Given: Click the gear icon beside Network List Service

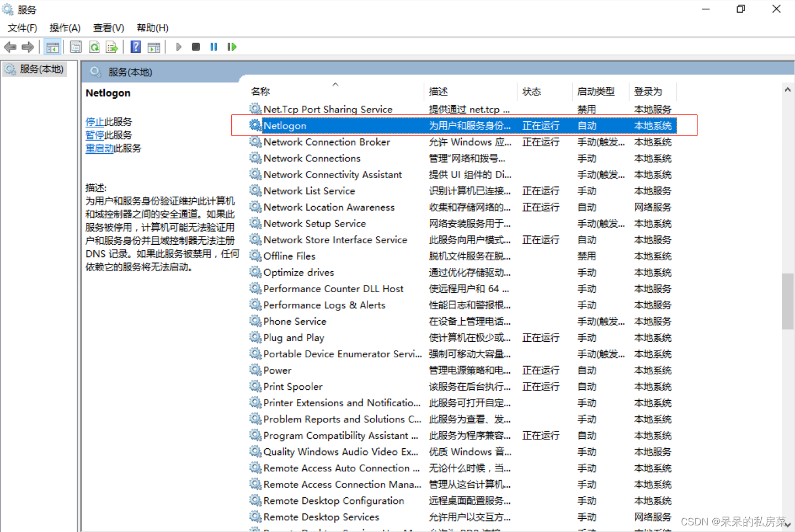Looking at the screenshot, I should pyautogui.click(x=255, y=190).
